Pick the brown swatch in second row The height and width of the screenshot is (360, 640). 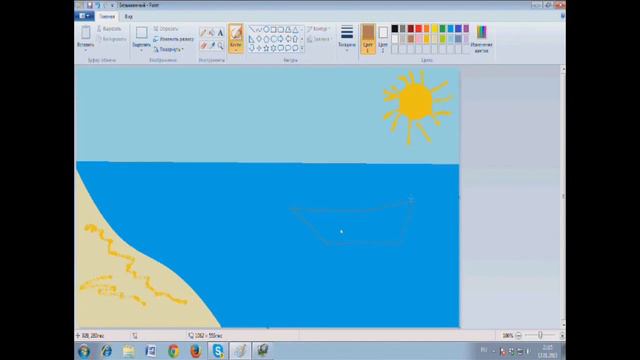[x=411, y=39]
